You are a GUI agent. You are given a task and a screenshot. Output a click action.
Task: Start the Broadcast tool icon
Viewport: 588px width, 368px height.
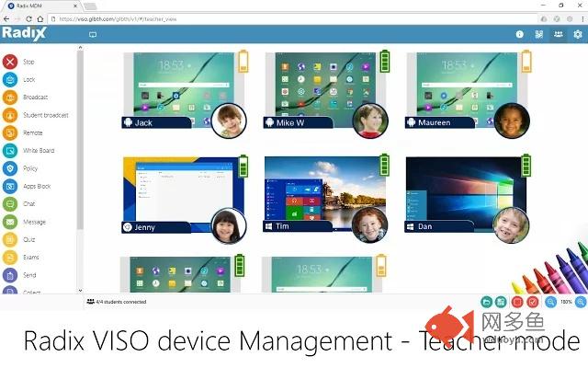click(10, 98)
